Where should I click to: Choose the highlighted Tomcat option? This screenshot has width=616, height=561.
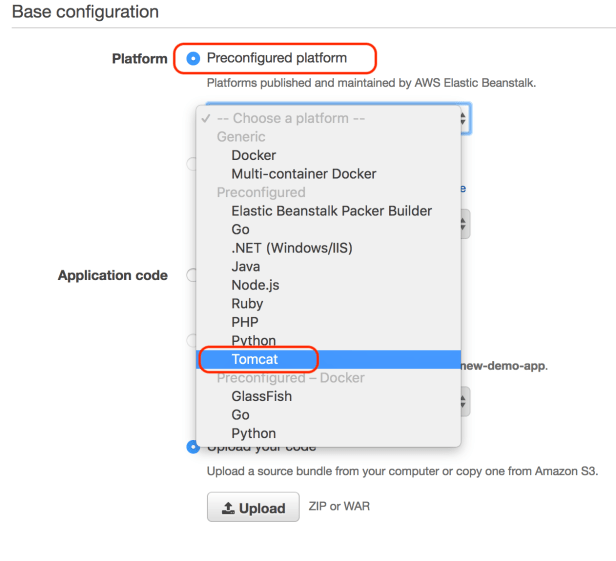click(x=257, y=358)
